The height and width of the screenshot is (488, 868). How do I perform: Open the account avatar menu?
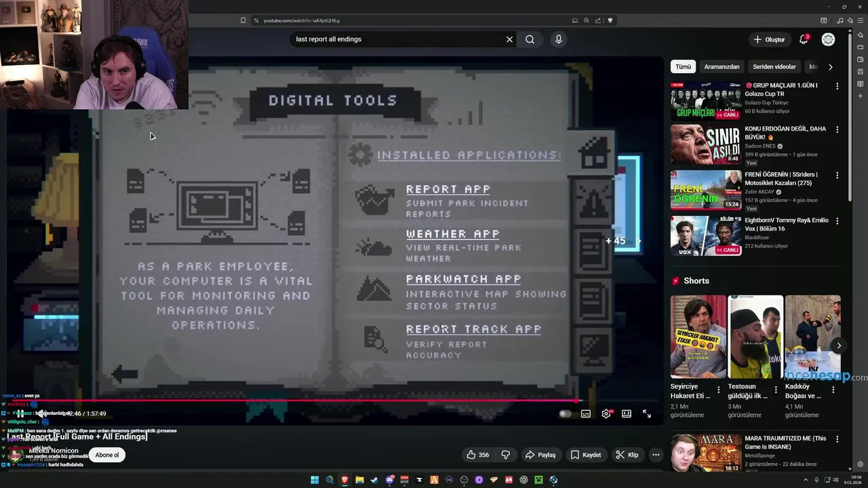828,39
